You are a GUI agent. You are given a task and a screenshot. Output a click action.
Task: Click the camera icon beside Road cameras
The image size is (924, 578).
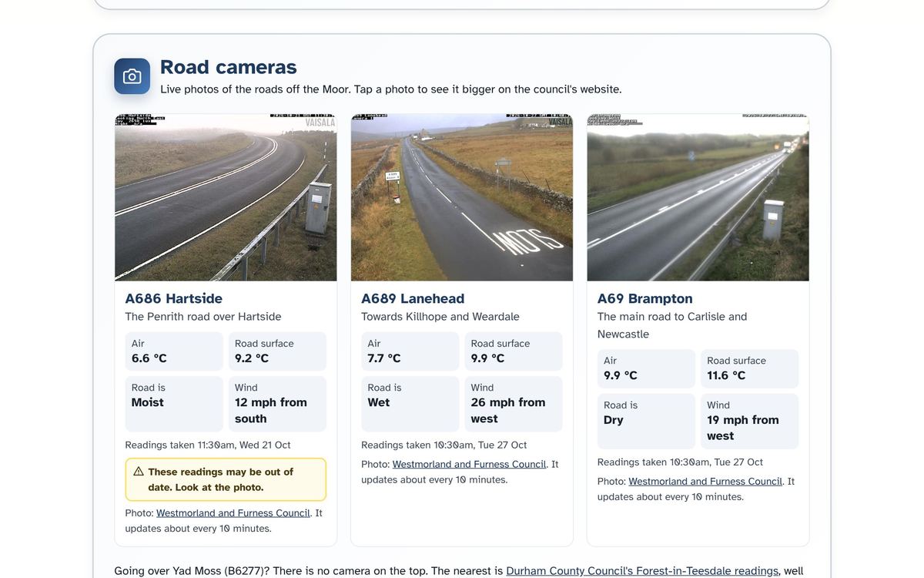point(132,76)
